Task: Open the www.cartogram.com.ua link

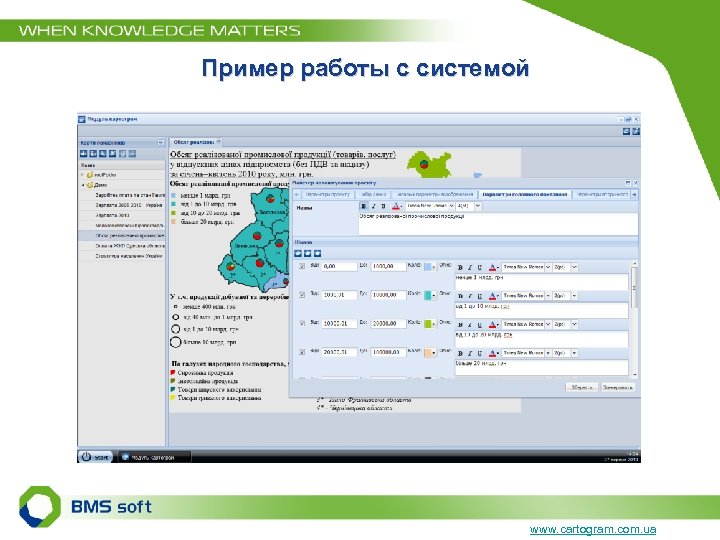Action: coord(592,529)
